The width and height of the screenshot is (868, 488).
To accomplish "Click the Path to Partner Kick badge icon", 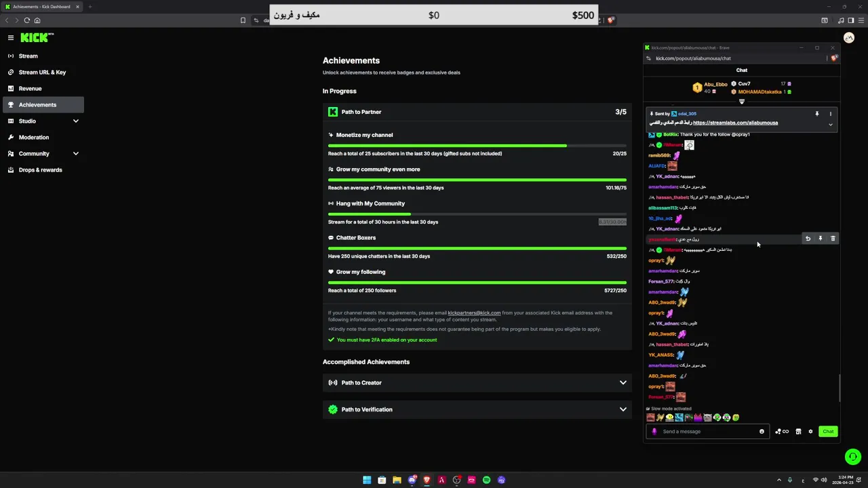I will (333, 112).
